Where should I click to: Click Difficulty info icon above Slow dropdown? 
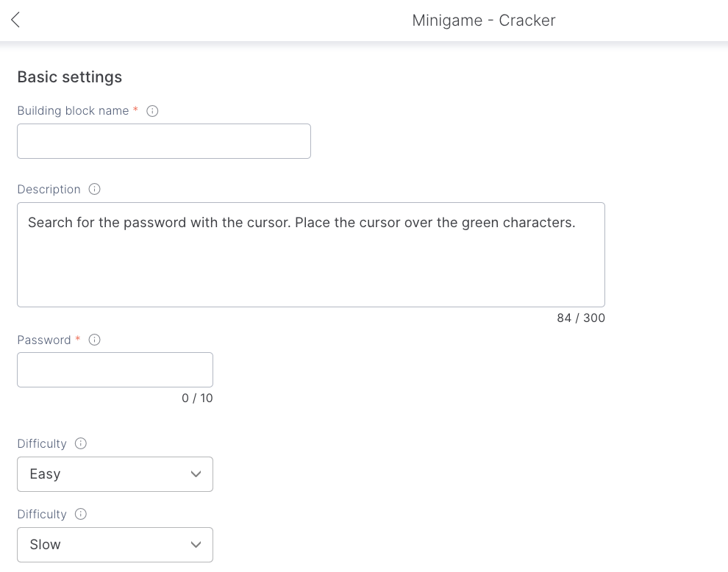point(81,514)
